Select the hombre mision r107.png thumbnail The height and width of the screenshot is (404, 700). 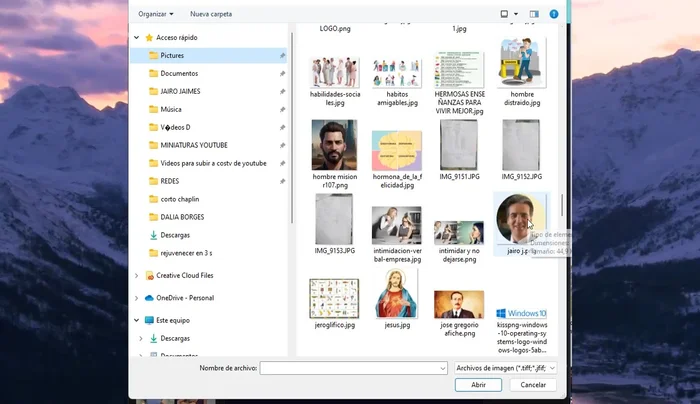[334, 145]
